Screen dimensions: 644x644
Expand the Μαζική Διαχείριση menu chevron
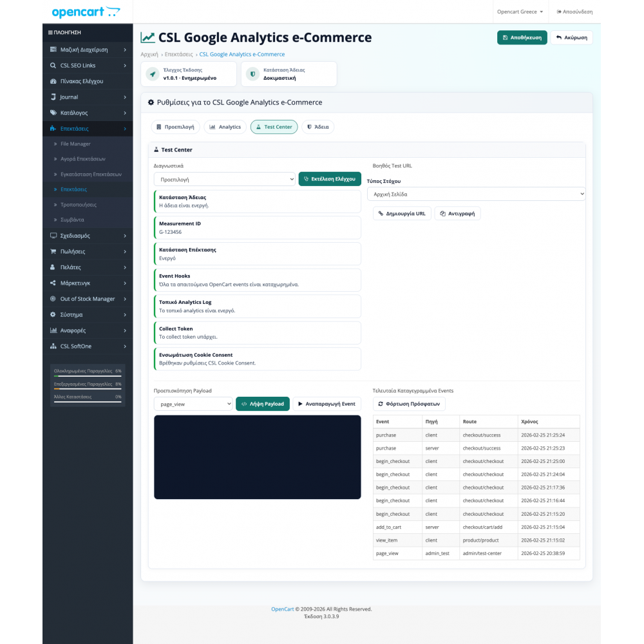(x=125, y=50)
